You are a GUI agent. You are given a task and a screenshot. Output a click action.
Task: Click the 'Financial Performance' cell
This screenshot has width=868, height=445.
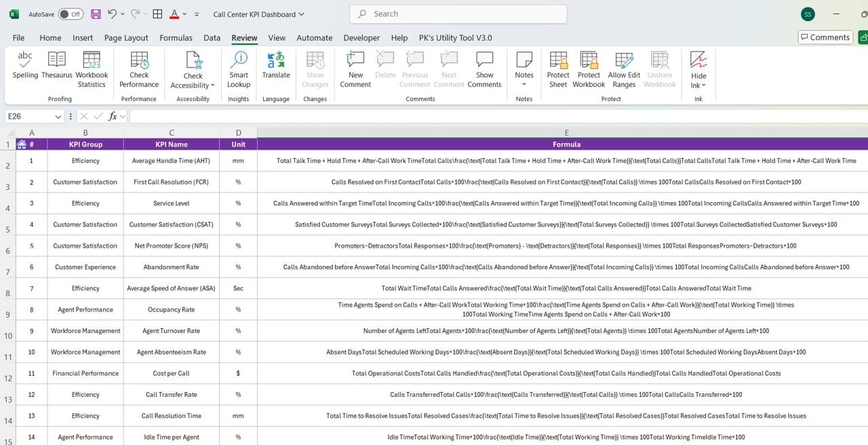click(x=85, y=373)
